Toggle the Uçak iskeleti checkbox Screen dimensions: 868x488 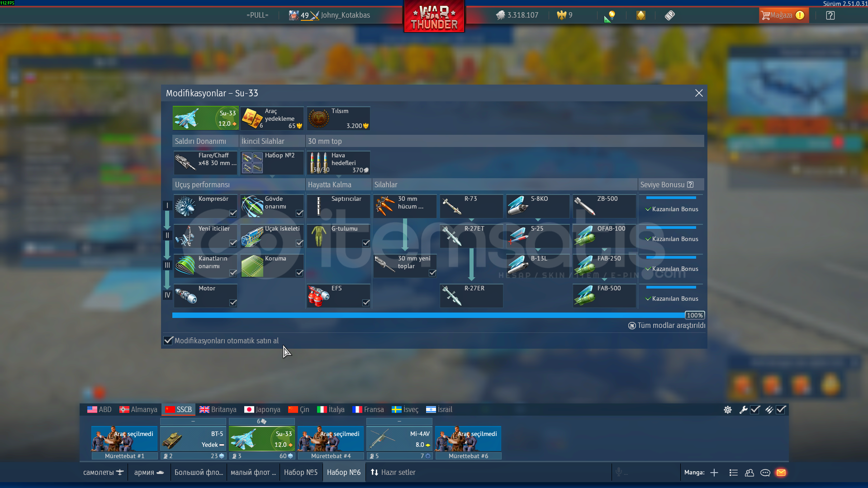pyautogui.click(x=299, y=243)
